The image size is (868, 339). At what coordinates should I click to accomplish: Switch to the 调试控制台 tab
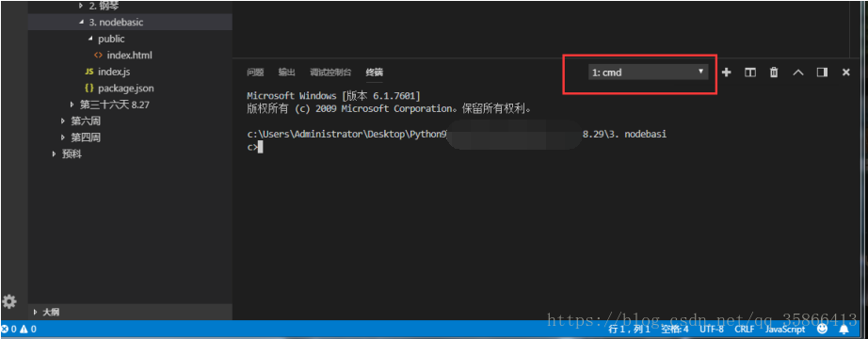click(x=330, y=72)
